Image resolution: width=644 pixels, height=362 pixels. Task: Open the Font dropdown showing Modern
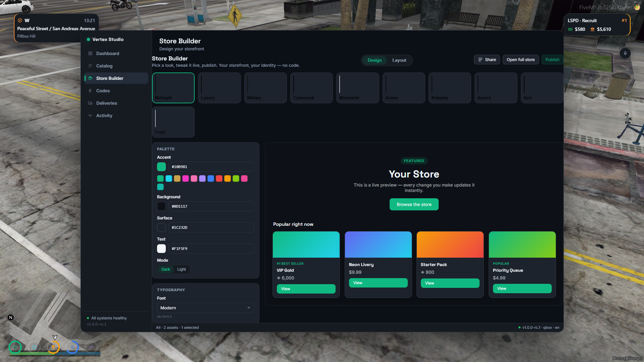(x=205, y=308)
